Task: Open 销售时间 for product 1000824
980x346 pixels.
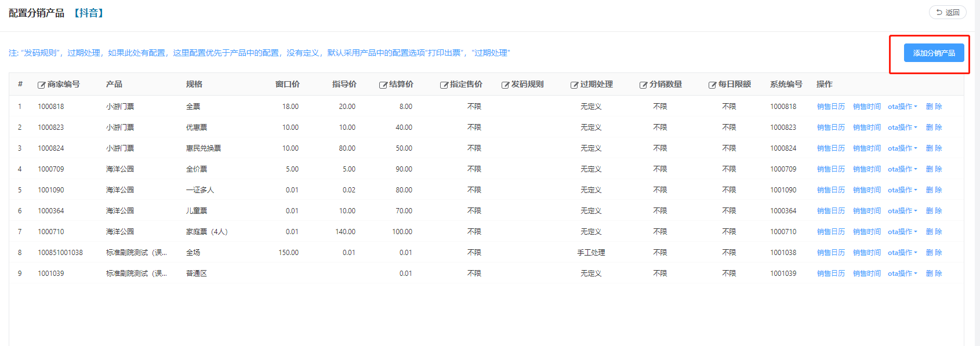Action: pyautogui.click(x=866, y=148)
